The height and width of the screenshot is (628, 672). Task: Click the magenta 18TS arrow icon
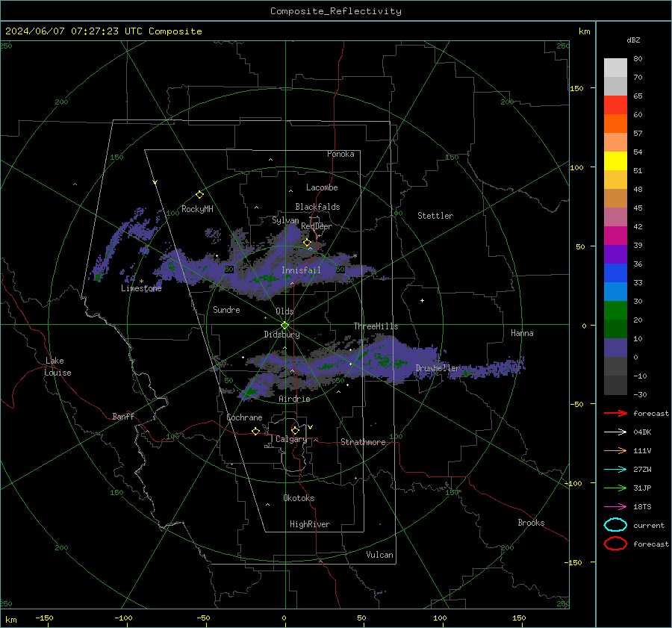(615, 507)
